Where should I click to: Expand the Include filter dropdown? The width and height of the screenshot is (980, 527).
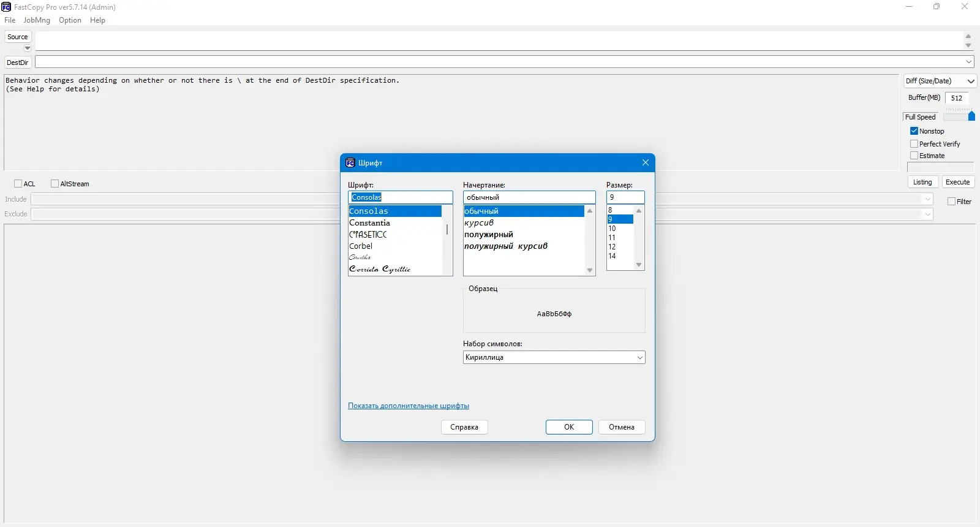tap(928, 199)
